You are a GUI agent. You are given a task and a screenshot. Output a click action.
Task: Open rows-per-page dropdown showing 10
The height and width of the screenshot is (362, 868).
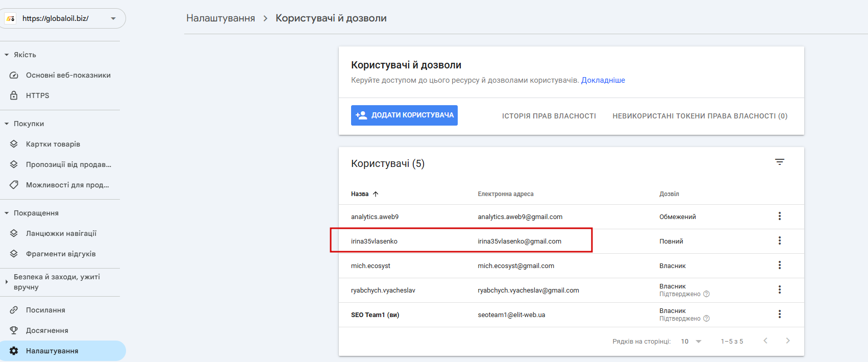[691, 341]
